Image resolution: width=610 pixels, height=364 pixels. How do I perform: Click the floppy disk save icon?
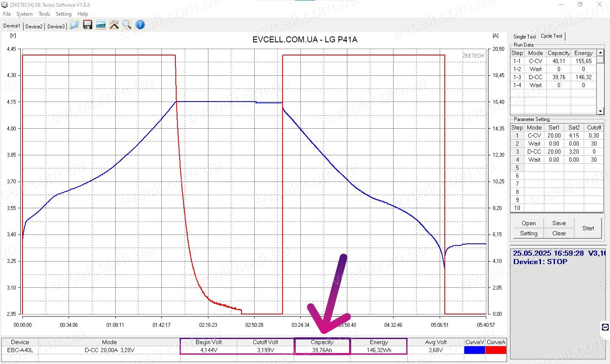[x=88, y=25]
